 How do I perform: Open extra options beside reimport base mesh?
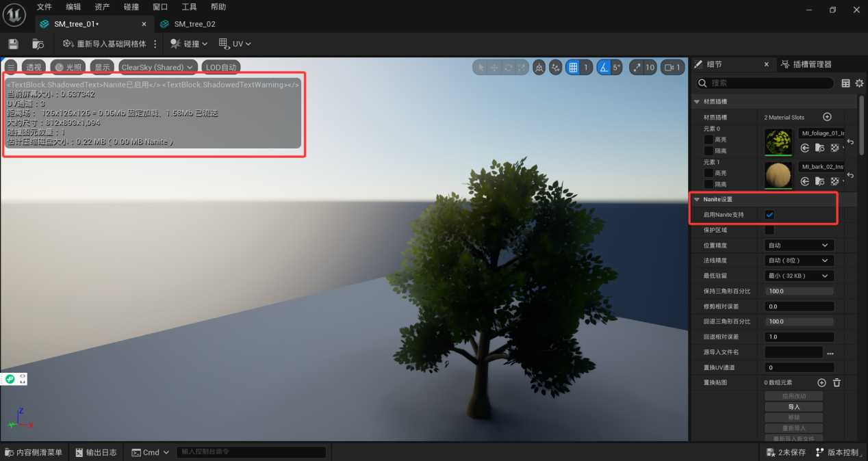point(155,44)
